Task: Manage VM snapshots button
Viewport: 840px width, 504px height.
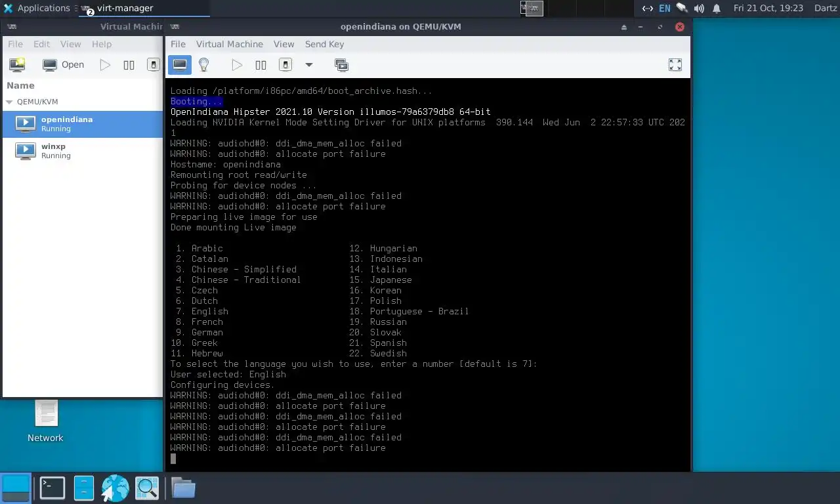Action: point(341,64)
